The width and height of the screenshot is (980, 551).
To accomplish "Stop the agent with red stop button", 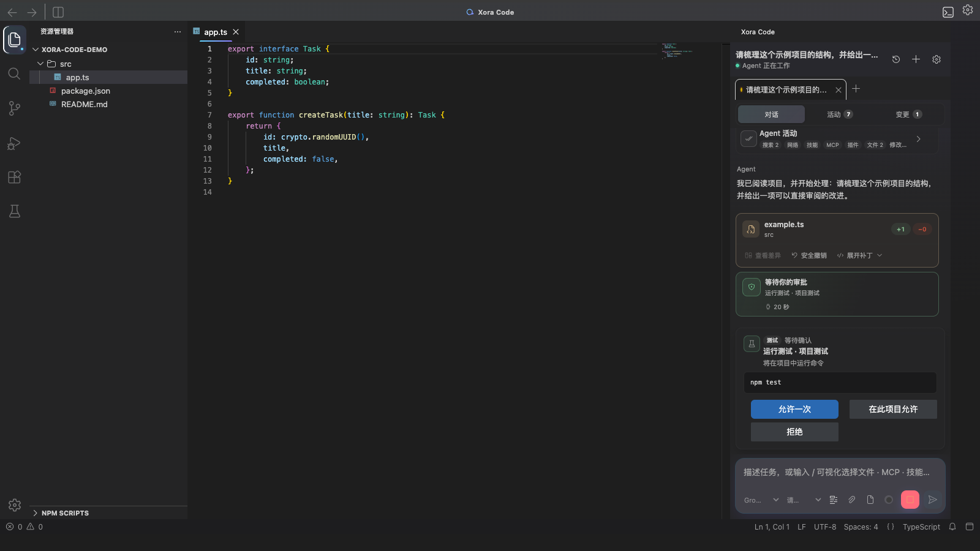I will click(x=910, y=500).
